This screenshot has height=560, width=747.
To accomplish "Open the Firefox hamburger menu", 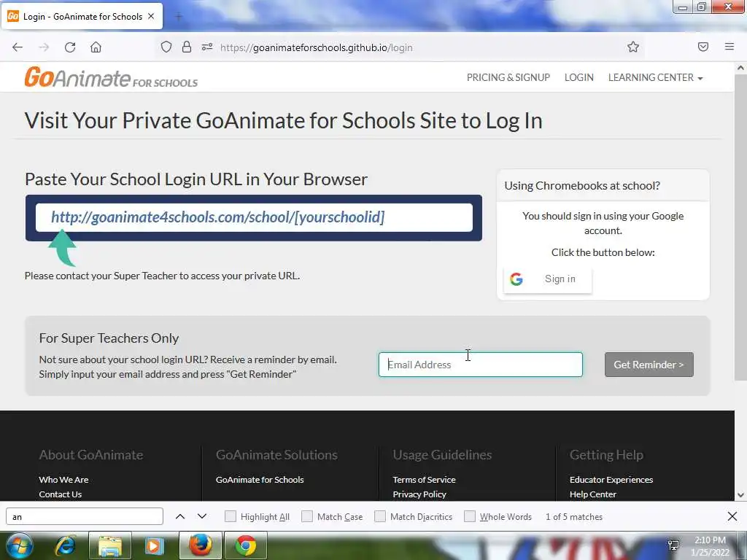I will tap(729, 47).
